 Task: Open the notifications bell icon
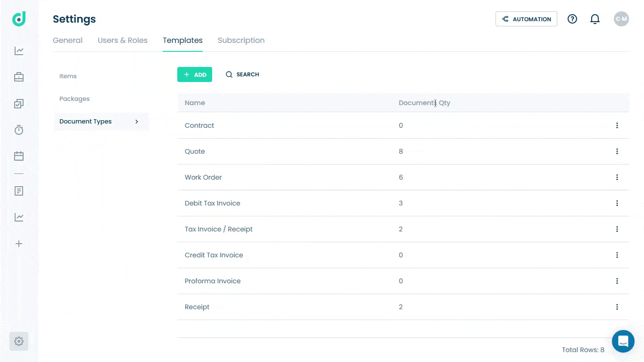tap(595, 19)
